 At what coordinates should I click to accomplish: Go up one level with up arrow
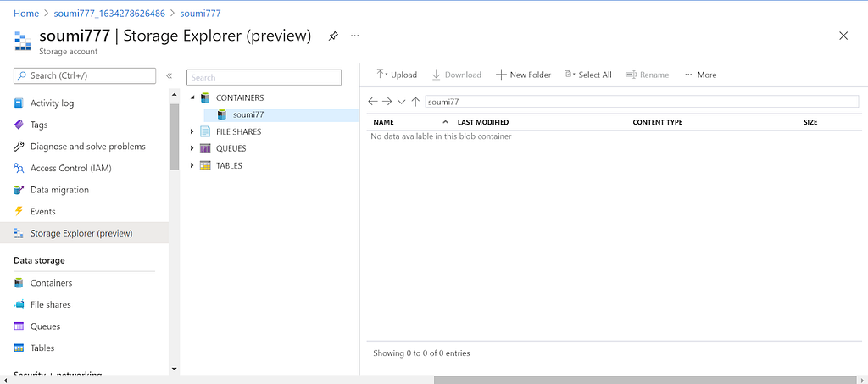(415, 101)
